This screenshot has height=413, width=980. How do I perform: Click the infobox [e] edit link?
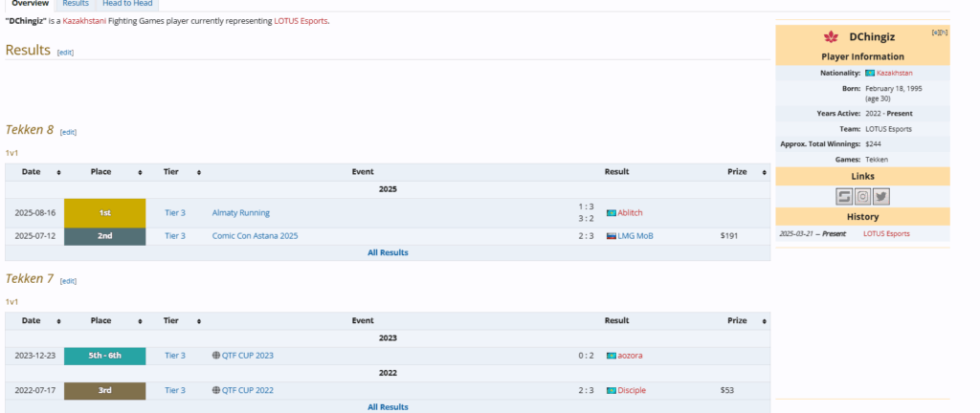tap(935, 33)
